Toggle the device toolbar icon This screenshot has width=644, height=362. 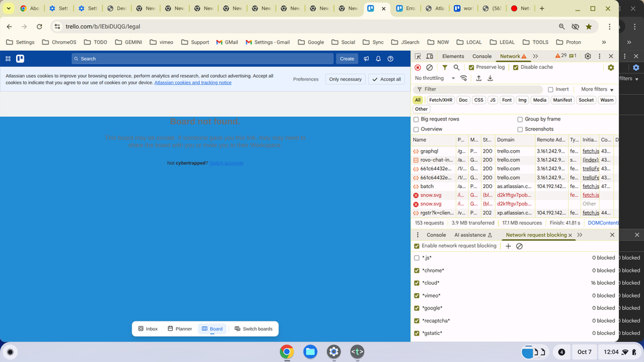click(x=429, y=56)
